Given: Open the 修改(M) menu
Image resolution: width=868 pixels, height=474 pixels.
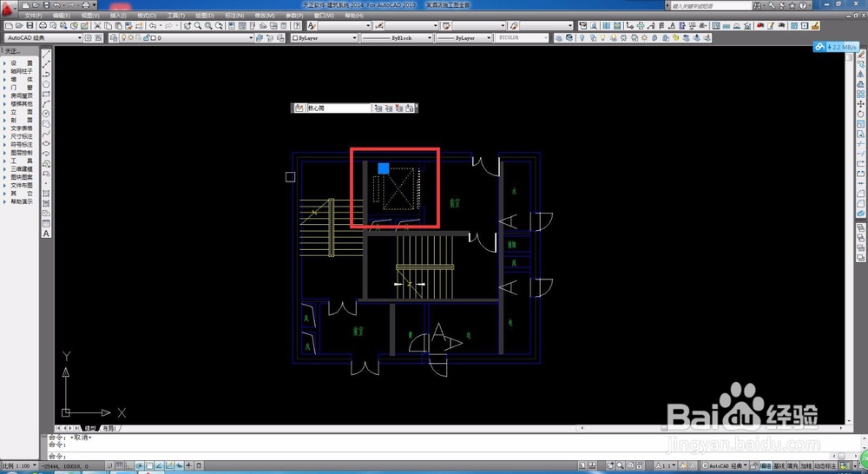Looking at the screenshot, I should point(265,16).
